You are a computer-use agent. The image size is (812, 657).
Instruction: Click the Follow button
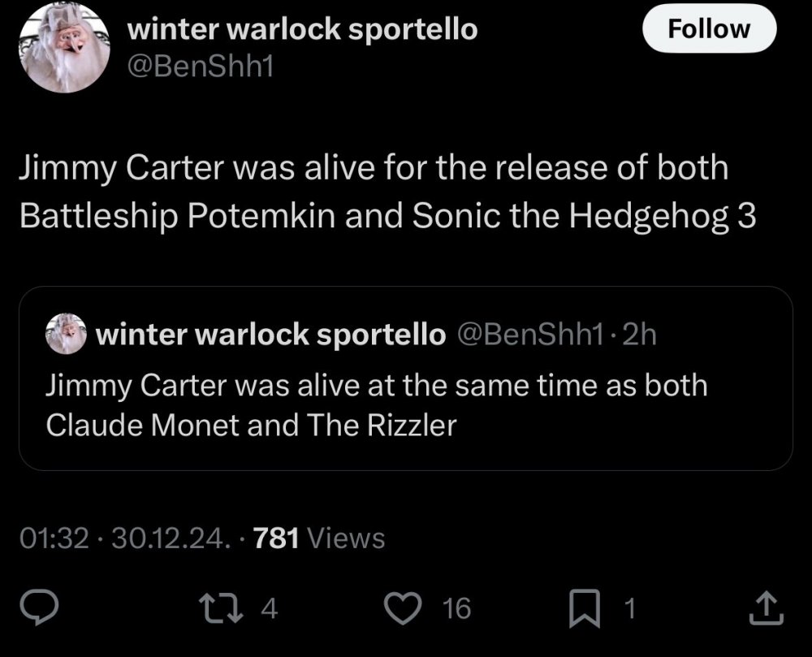[709, 28]
